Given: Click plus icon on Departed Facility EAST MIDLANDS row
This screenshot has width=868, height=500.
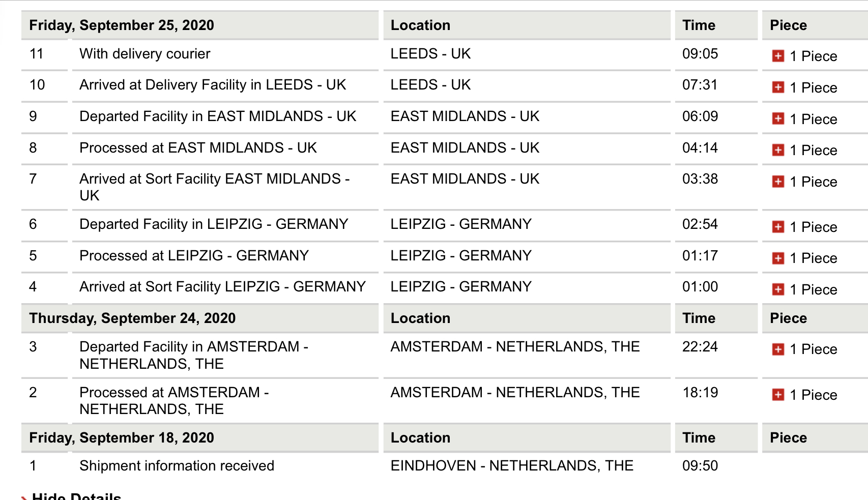Looking at the screenshot, I should click(778, 119).
